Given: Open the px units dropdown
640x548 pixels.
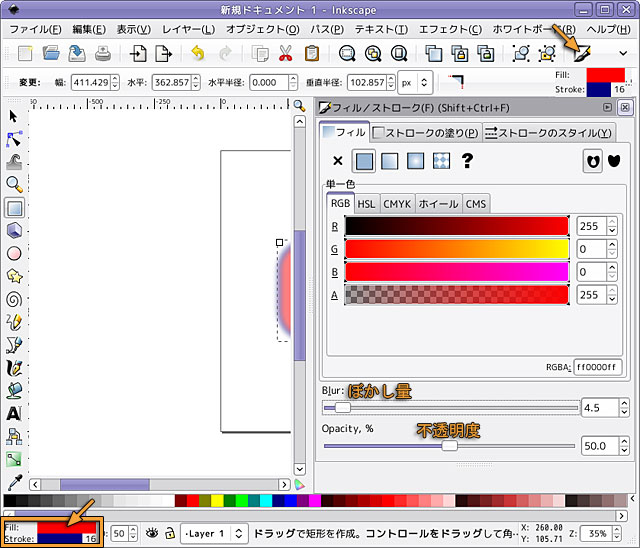Looking at the screenshot, I should coord(414,82).
